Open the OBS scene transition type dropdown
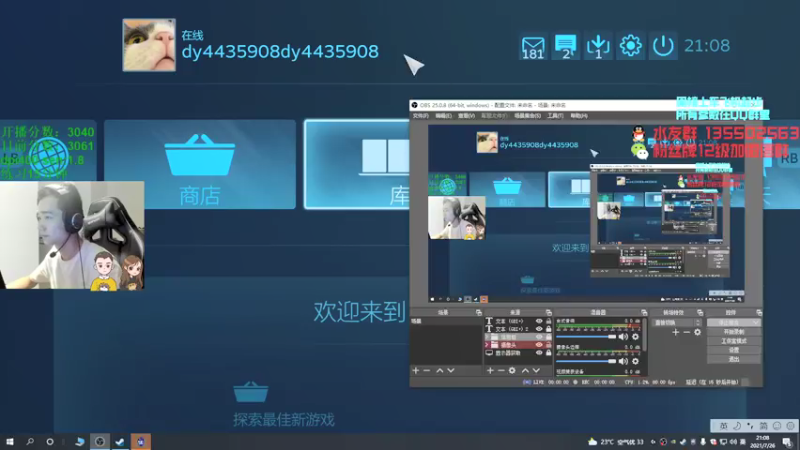 pyautogui.click(x=677, y=322)
